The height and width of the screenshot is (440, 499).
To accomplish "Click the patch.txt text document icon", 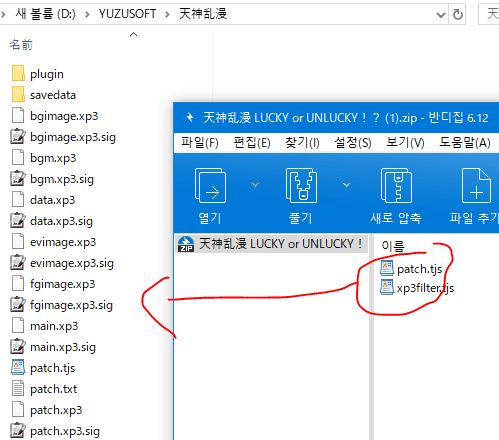I will (x=18, y=388).
